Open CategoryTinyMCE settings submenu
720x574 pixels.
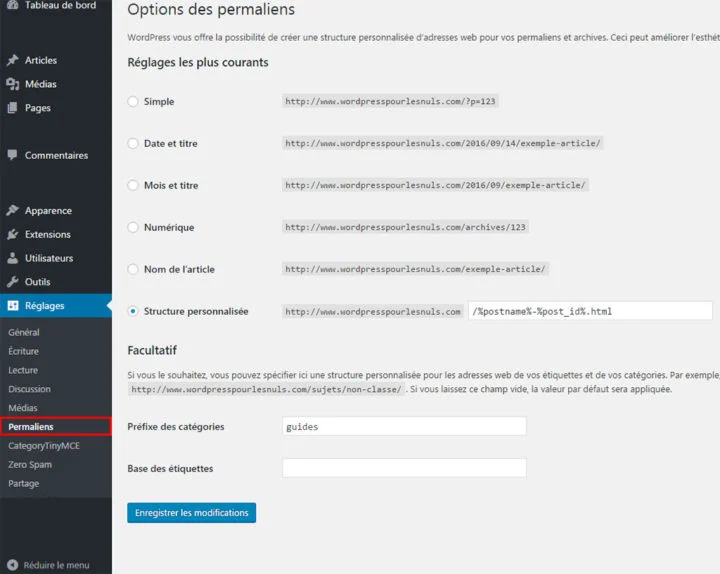[44, 445]
